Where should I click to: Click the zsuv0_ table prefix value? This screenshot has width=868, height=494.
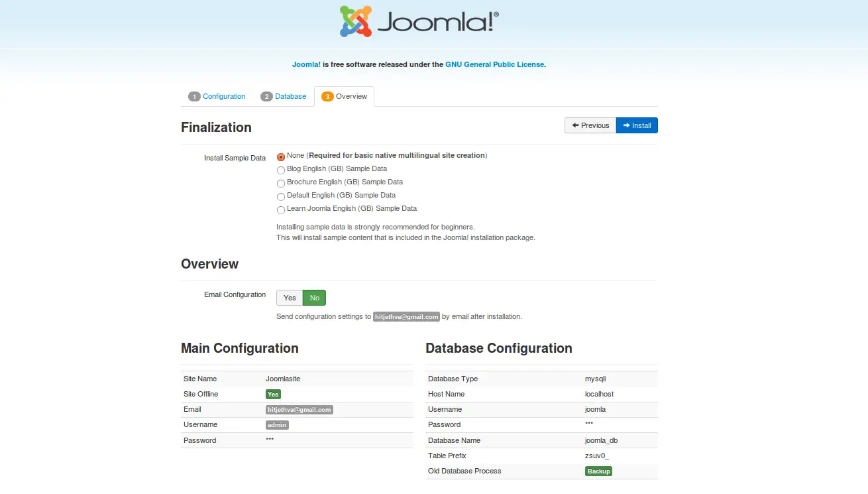click(x=596, y=456)
